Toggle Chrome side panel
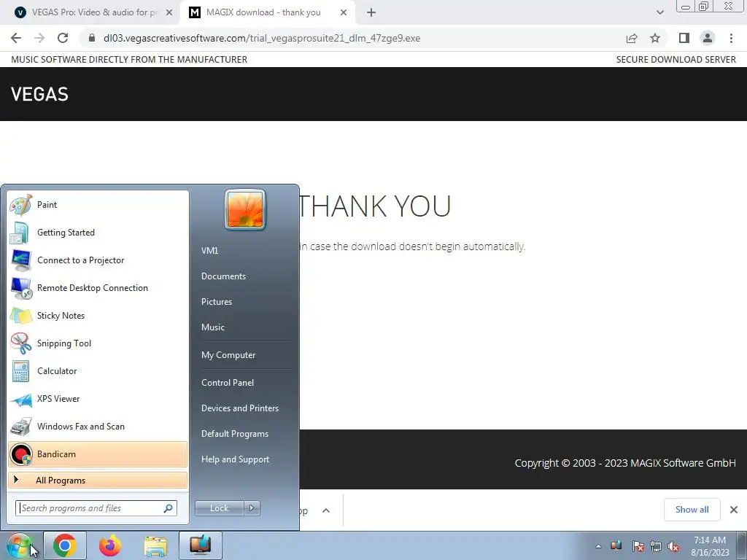 click(x=684, y=38)
